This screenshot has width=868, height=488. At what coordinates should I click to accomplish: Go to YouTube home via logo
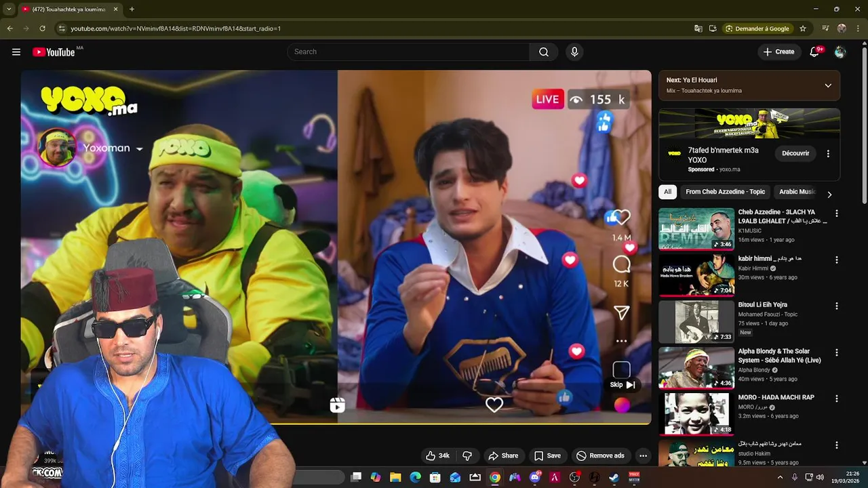click(54, 52)
